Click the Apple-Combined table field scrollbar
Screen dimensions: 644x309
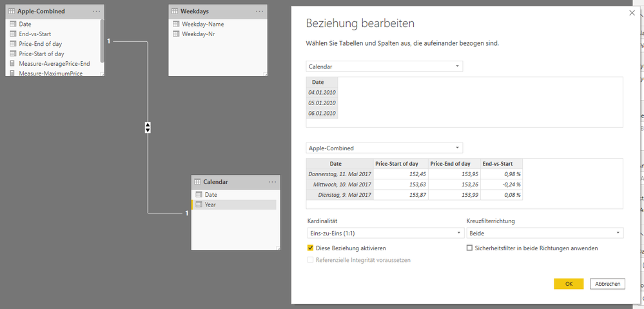coord(102,40)
